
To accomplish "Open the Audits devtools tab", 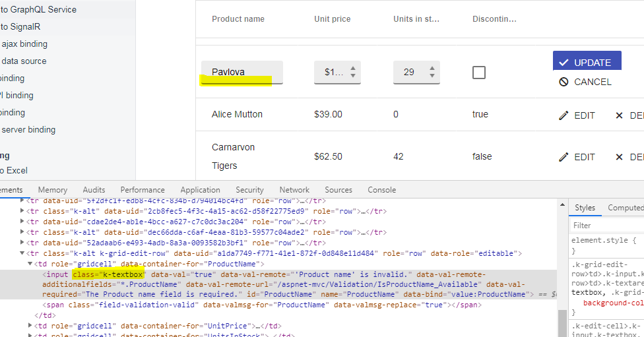I will [94, 190].
